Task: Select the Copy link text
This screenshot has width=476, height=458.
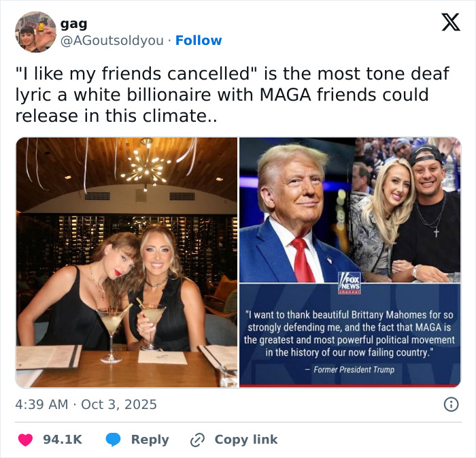Action: tap(246, 440)
